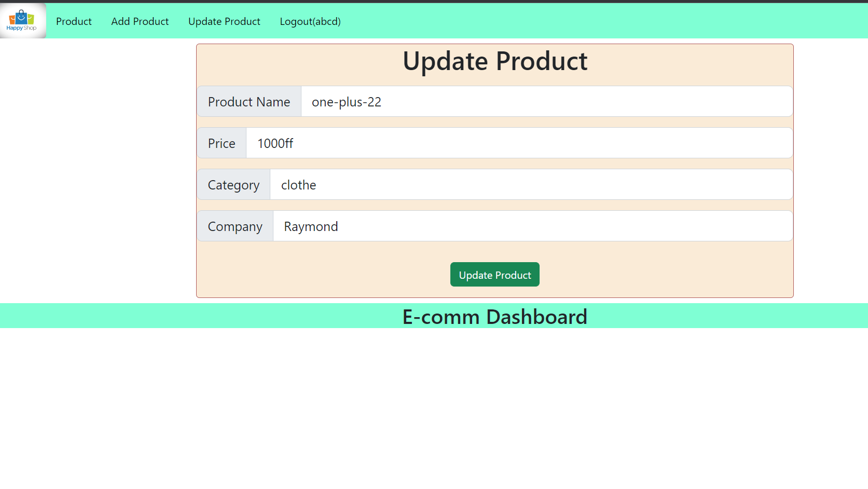Click the E-comm Dashboard footer text
Viewport: 868px width, 489px height.
coord(495,317)
